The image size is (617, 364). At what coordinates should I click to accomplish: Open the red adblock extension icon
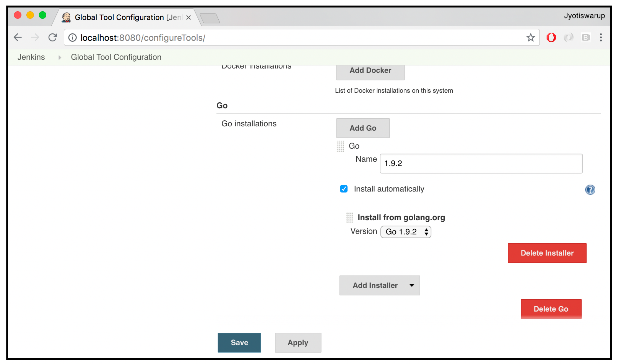click(551, 37)
